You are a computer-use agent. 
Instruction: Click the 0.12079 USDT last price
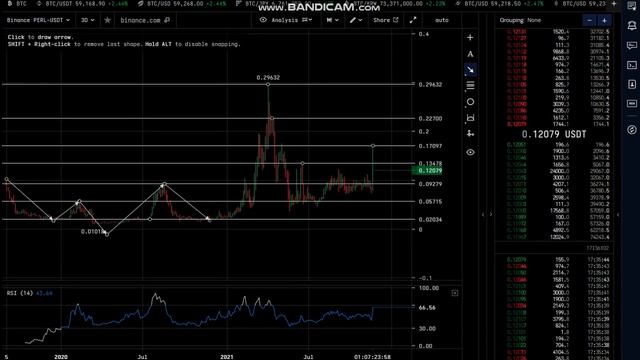coord(554,134)
